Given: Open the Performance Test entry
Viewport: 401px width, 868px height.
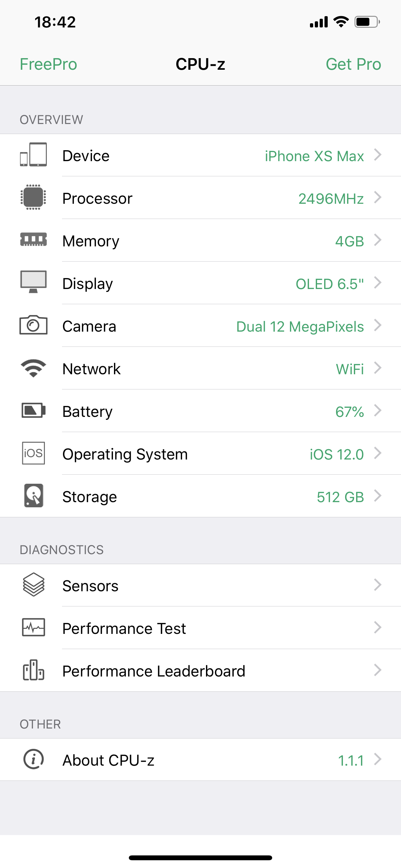Looking at the screenshot, I should (x=124, y=628).
